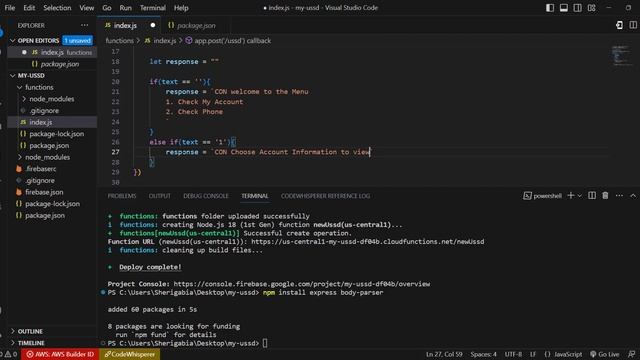Open root package-lock.json file
The image size is (640, 360).
[52, 204]
